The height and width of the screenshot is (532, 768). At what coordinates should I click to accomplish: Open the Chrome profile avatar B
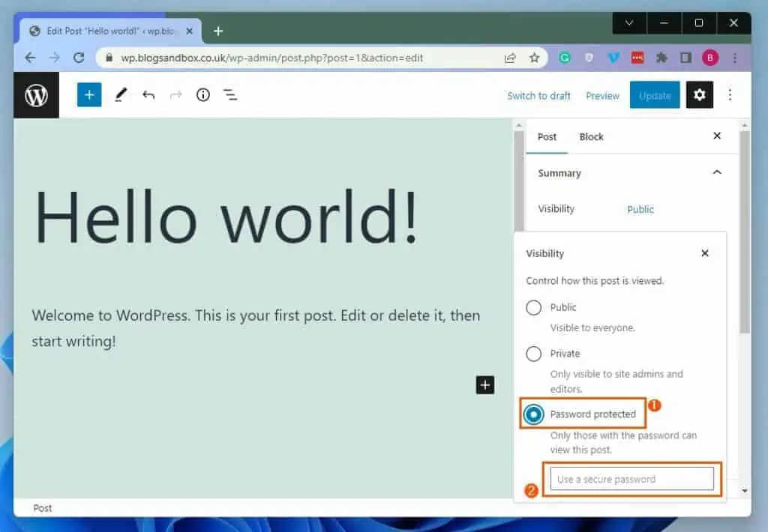(x=710, y=58)
